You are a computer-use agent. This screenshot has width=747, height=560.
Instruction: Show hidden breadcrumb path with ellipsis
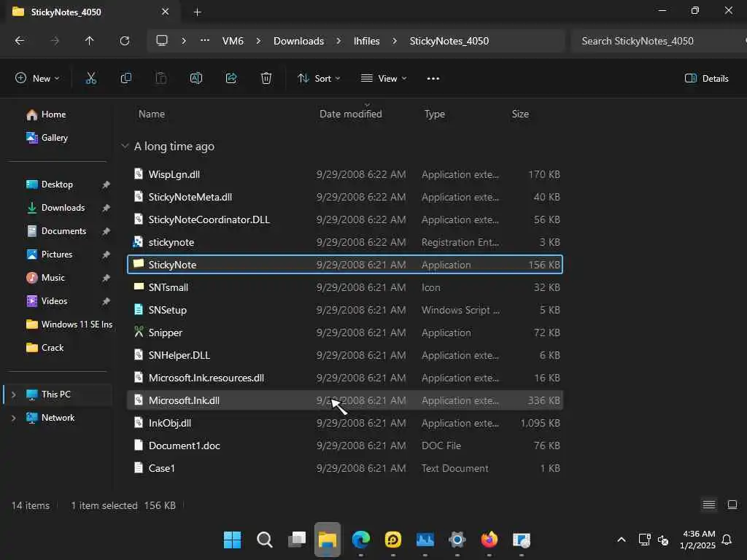pyautogui.click(x=205, y=41)
